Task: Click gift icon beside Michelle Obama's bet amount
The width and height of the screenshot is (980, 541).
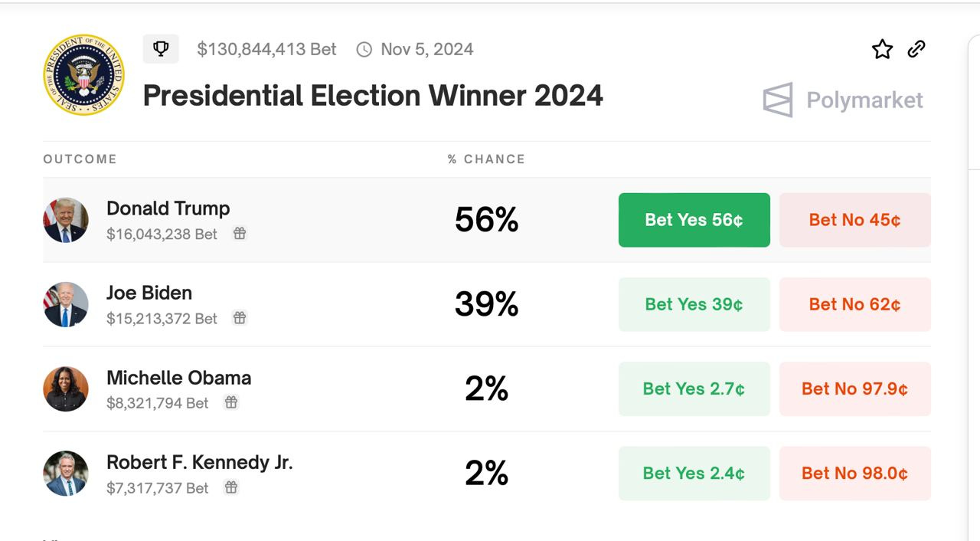Action: (230, 402)
